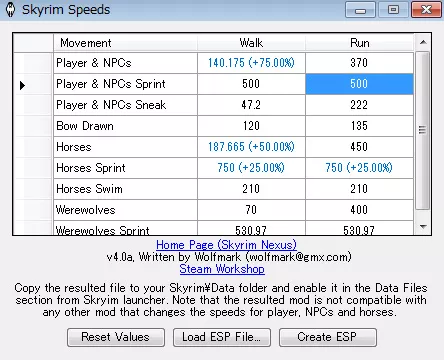Screen dimensions: 444x360
Task: Minimize the Skyrim Speeds window
Action: click(360, 10)
